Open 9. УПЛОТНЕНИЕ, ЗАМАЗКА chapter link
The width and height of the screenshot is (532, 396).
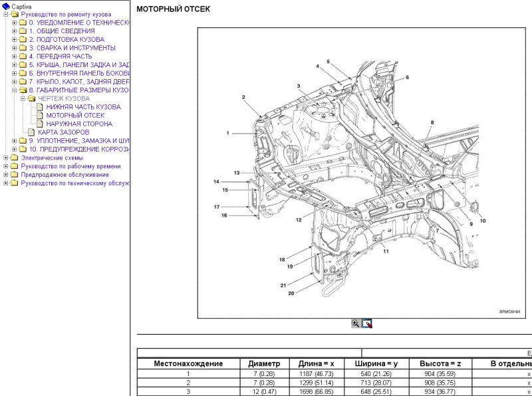click(78, 141)
